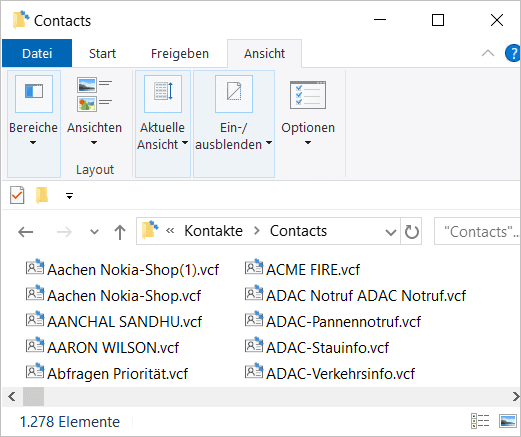Switch to the Freigeben ribbon tab
The width and height of the screenshot is (521, 437).
[180, 53]
